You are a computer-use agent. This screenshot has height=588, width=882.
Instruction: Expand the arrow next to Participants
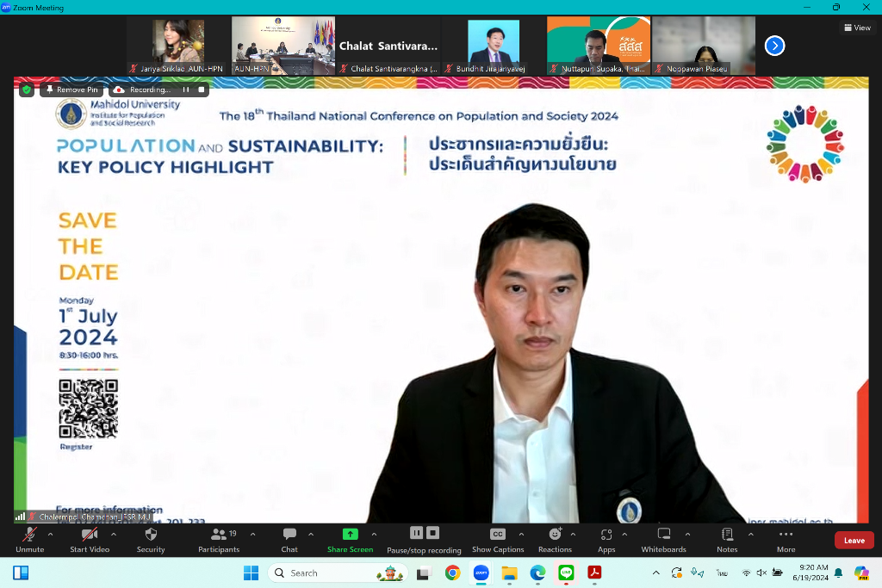[x=252, y=534]
